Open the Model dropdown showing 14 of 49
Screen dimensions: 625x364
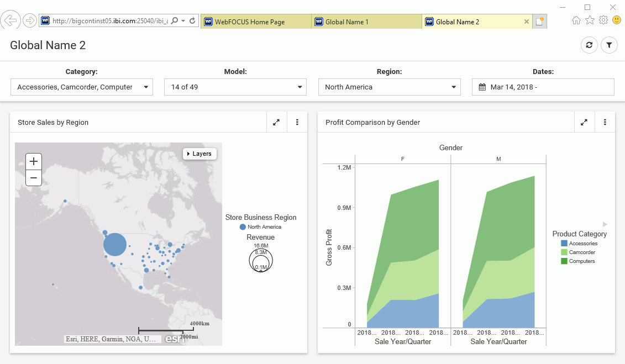(235, 87)
